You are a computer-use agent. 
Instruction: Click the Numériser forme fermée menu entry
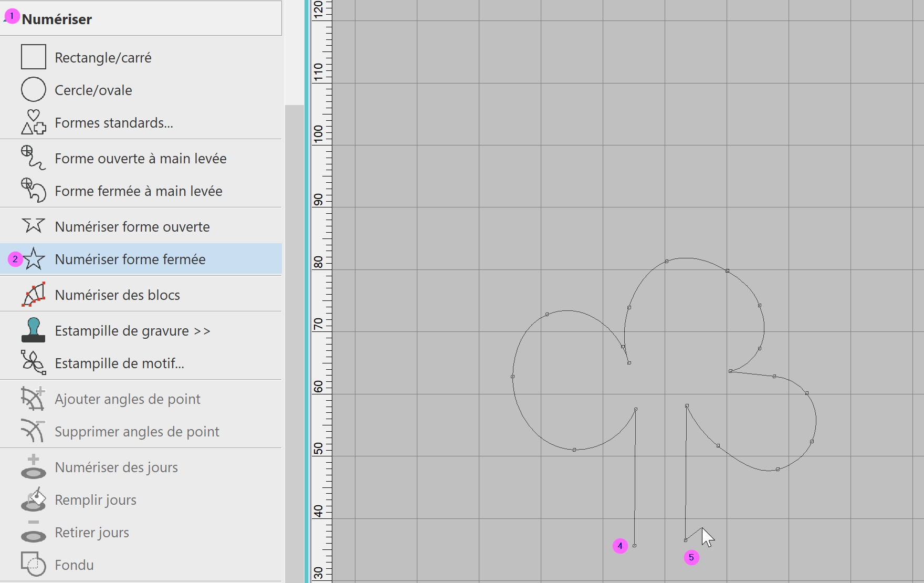tap(130, 259)
